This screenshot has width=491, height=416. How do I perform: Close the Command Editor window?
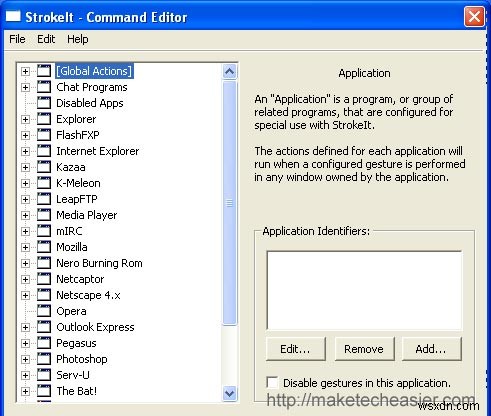[x=474, y=17]
